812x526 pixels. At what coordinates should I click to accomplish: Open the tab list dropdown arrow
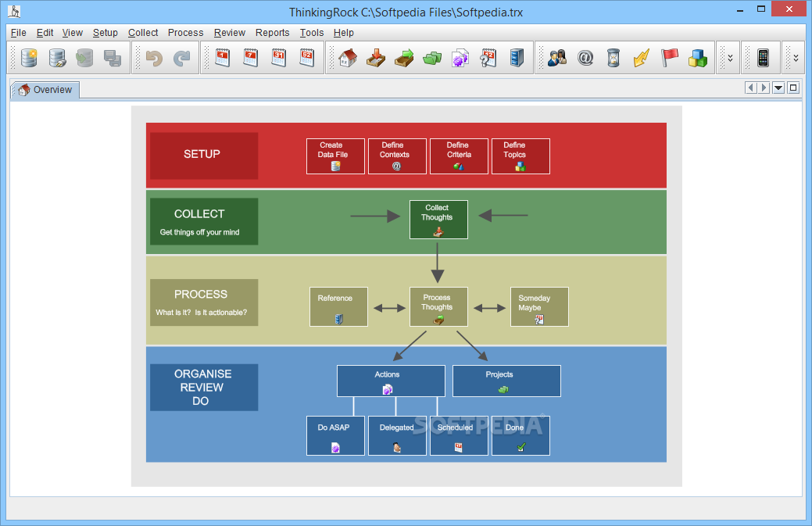pyautogui.click(x=778, y=88)
